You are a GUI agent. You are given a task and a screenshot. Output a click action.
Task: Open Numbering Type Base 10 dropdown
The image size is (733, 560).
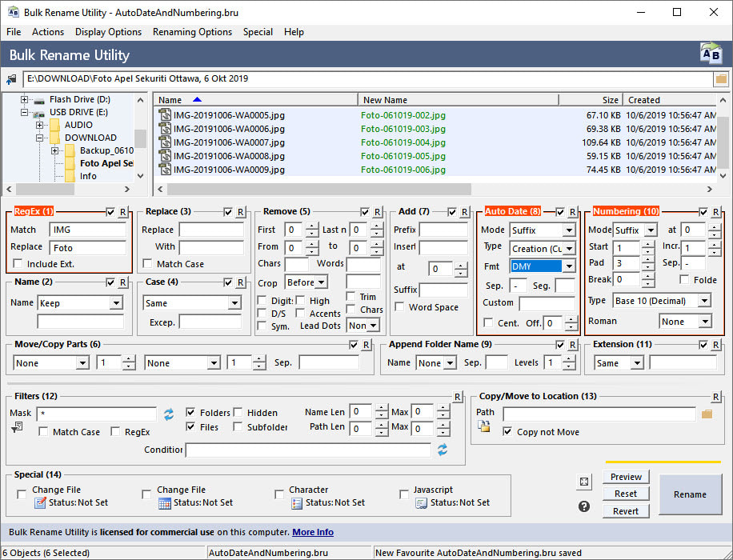tap(704, 301)
